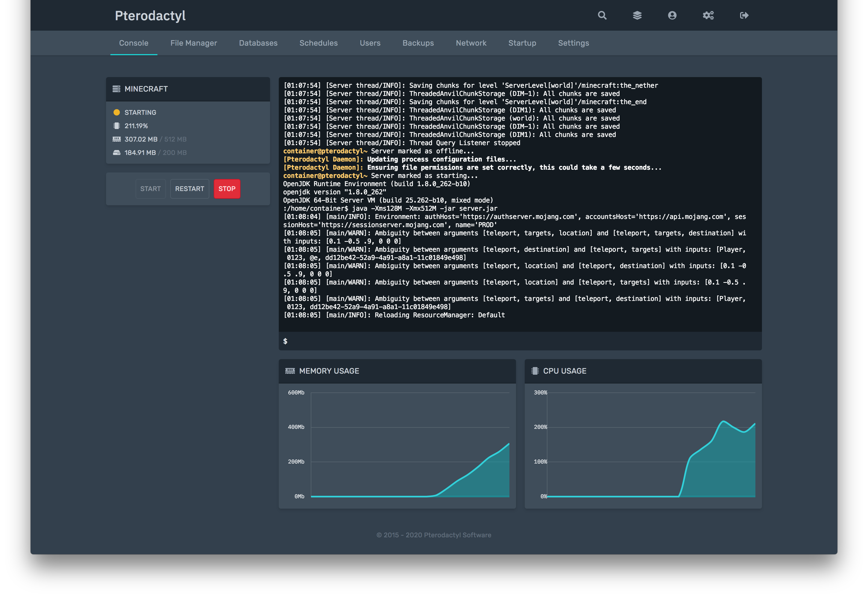Click the disabled START button
This screenshot has height=598, width=868.
point(150,189)
